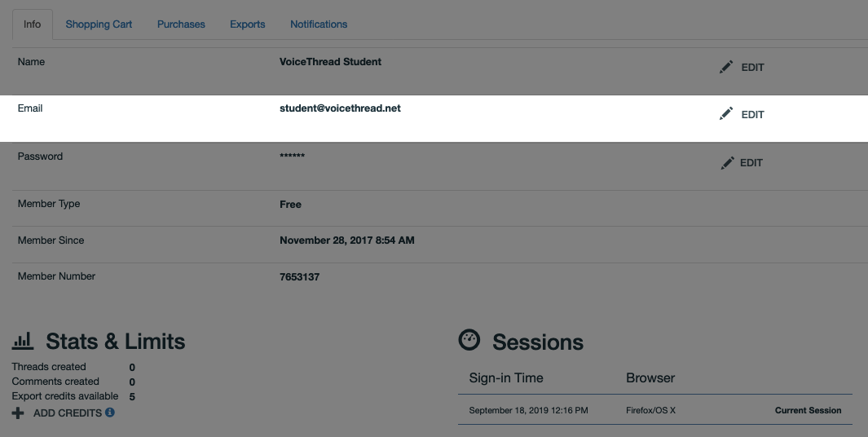This screenshot has height=437, width=868.
Task: Click the Sign-in Time column header
Action: [x=506, y=377]
